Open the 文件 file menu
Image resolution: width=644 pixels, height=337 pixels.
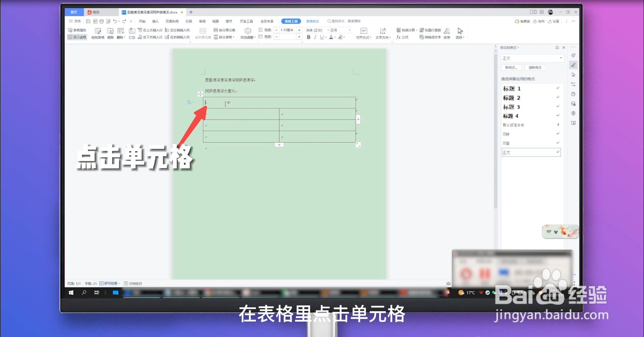click(x=75, y=21)
